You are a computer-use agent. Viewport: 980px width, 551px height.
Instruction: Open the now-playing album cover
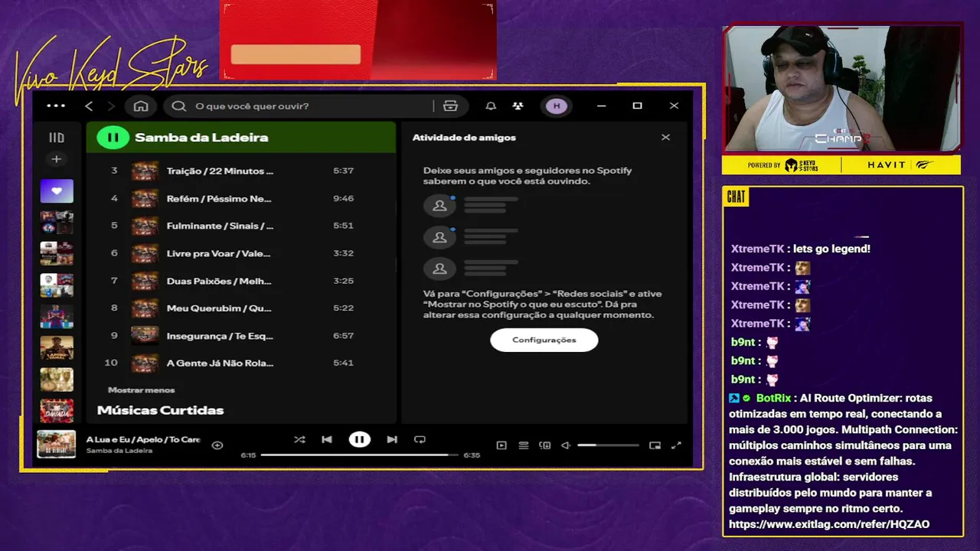[57, 445]
